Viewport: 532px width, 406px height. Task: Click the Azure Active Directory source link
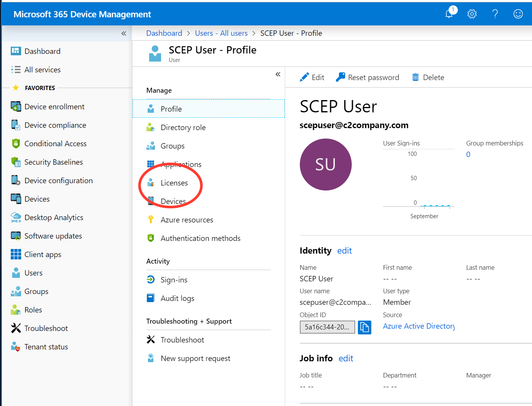[419, 326]
